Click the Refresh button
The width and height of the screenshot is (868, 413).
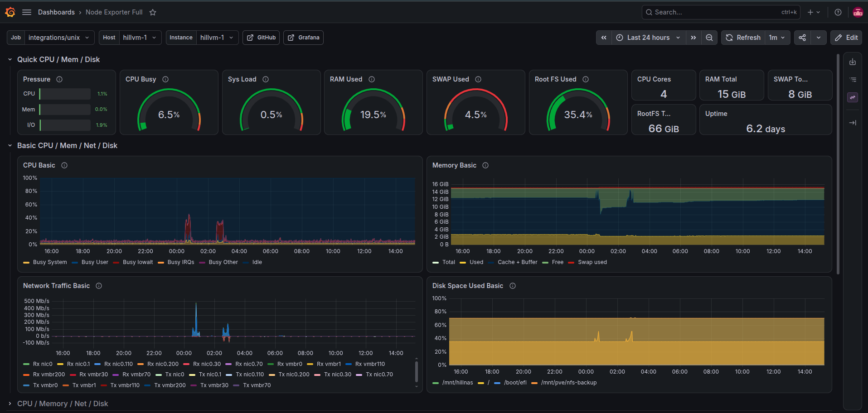[743, 38]
